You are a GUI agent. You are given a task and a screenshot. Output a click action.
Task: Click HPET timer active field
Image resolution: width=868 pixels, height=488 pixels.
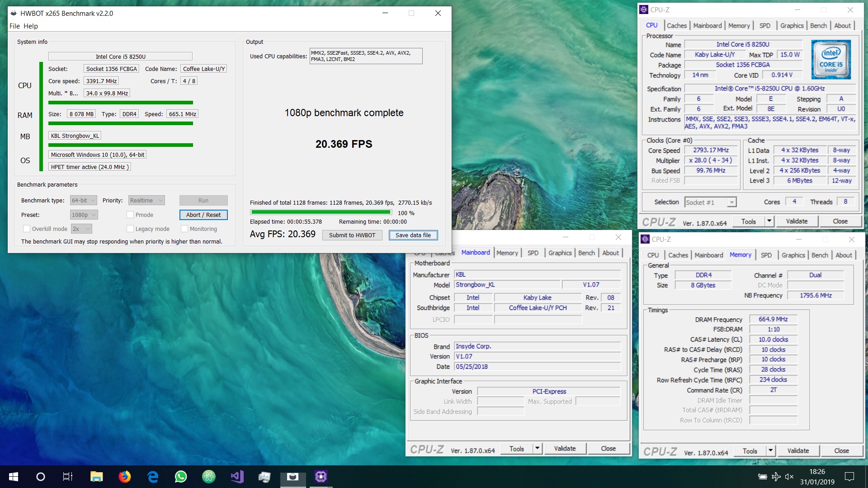90,167
